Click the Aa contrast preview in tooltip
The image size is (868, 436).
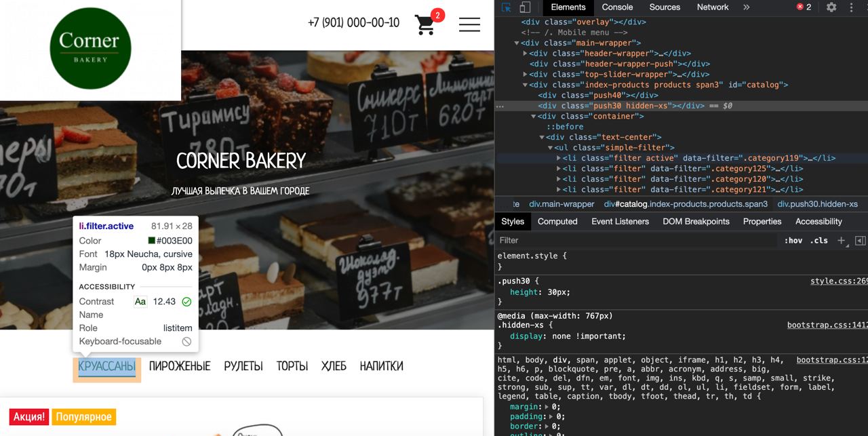[x=140, y=302]
